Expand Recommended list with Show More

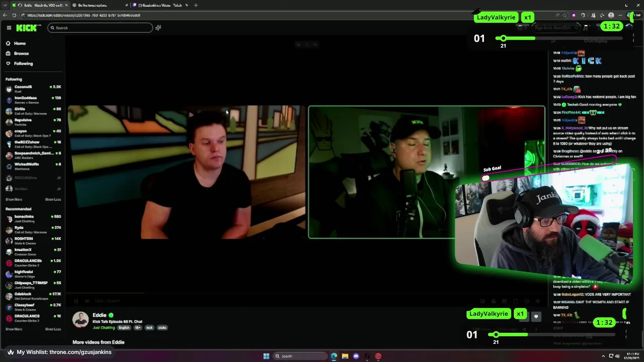click(x=14, y=329)
